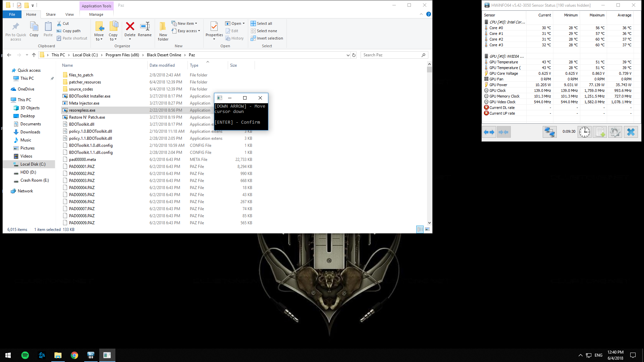Viewport: 644px width, 362px height.
Task: Switch to details view toggle in status bar
Action: (x=420, y=229)
